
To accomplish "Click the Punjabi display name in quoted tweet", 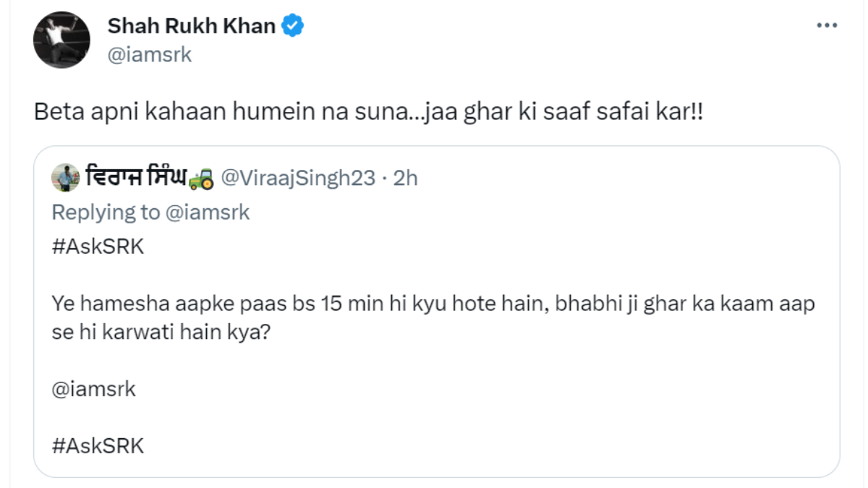I will tap(136, 178).
